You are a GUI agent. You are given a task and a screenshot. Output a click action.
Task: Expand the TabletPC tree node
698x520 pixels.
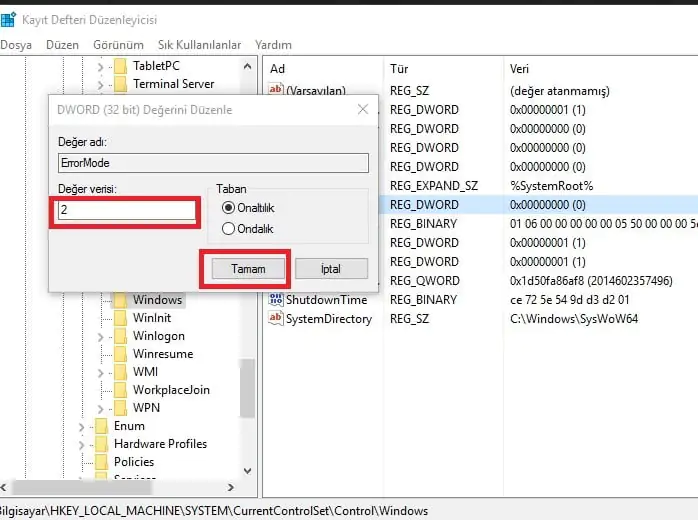coord(100,66)
